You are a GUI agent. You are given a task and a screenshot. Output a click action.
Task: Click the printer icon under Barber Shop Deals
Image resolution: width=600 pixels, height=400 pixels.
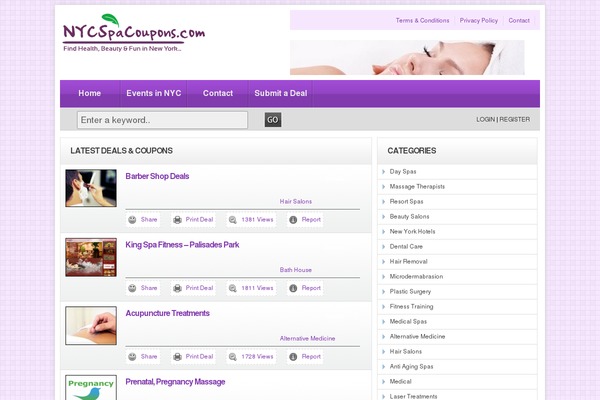click(177, 220)
